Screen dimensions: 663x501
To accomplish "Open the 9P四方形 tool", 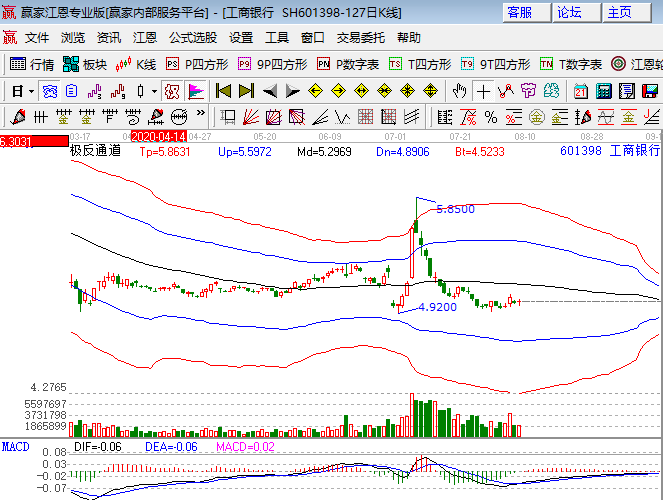I will (x=272, y=64).
